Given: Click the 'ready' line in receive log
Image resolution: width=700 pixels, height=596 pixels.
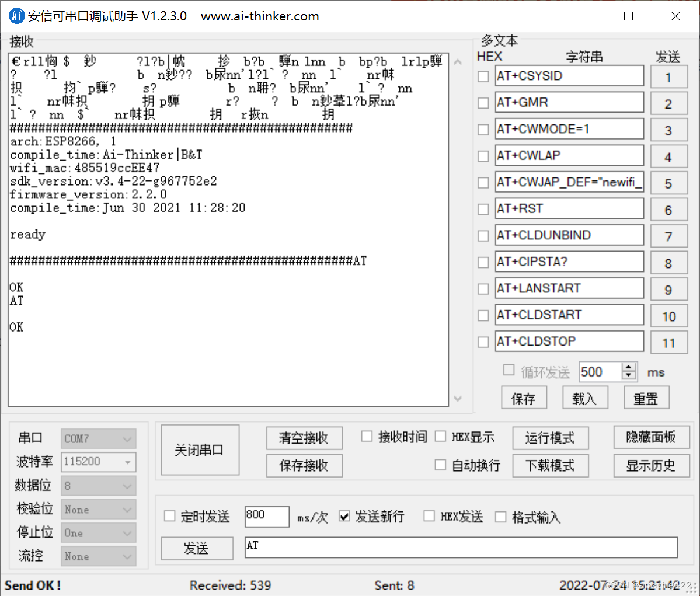Looking at the screenshot, I should pyautogui.click(x=27, y=235).
